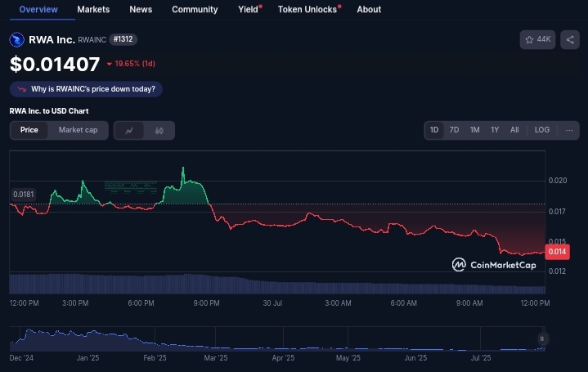Click the share icon button
588x372 pixels.
click(570, 39)
